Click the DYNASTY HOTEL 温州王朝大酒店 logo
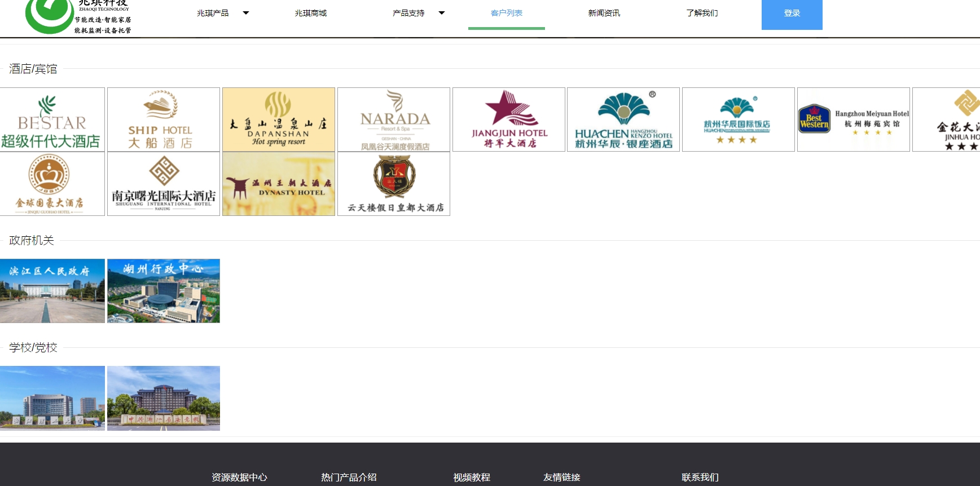 click(279, 184)
